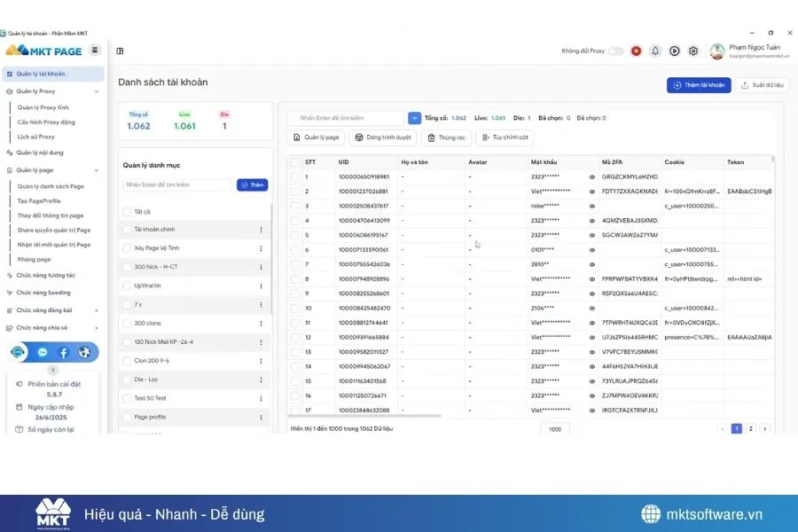Click the Vietnam flag language icon

coord(636,51)
